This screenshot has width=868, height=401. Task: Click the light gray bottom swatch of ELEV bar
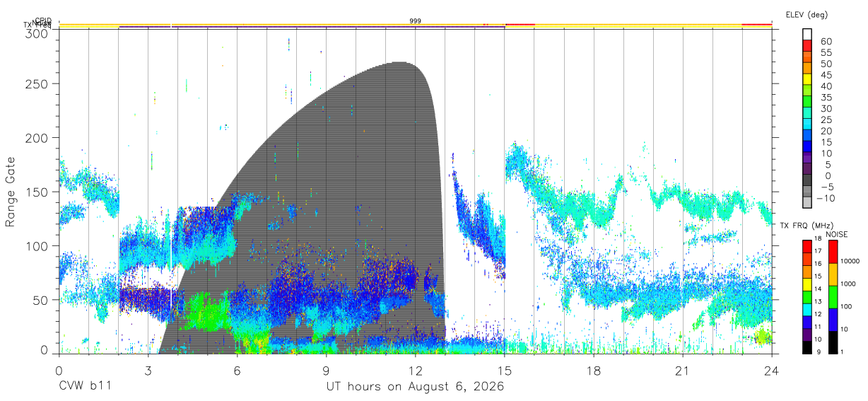coord(807,201)
